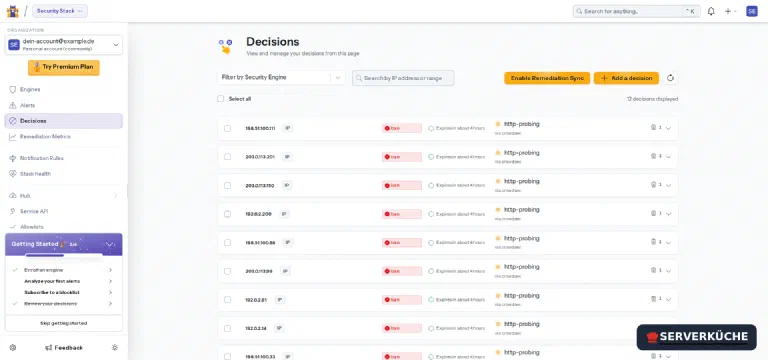The height and width of the screenshot is (360, 768).
Task: Select the 192.0.2.209 decision checkbox
Action: point(227,214)
